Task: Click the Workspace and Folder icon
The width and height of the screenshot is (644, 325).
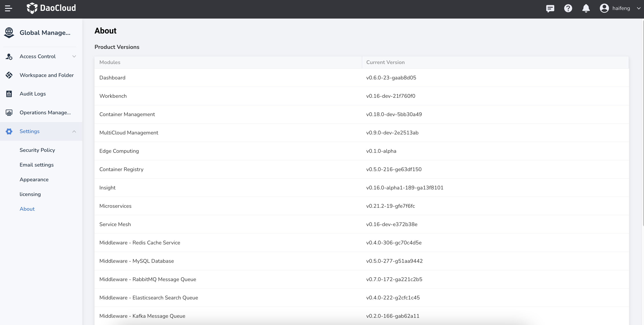Action: coord(9,75)
